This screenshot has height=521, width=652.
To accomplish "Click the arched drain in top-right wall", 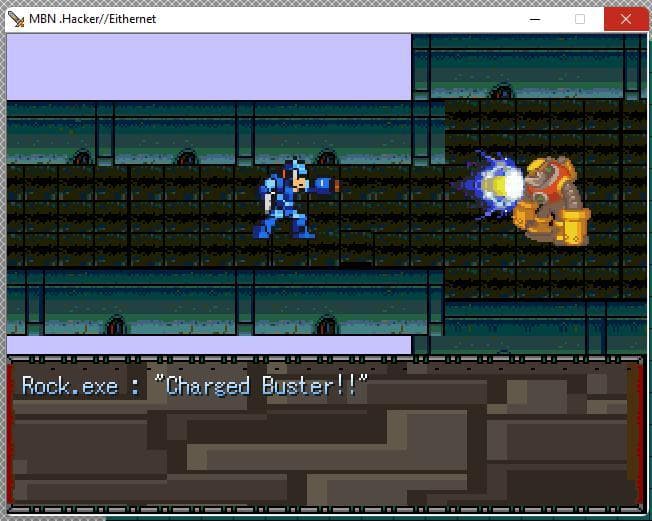I will pos(501,91).
